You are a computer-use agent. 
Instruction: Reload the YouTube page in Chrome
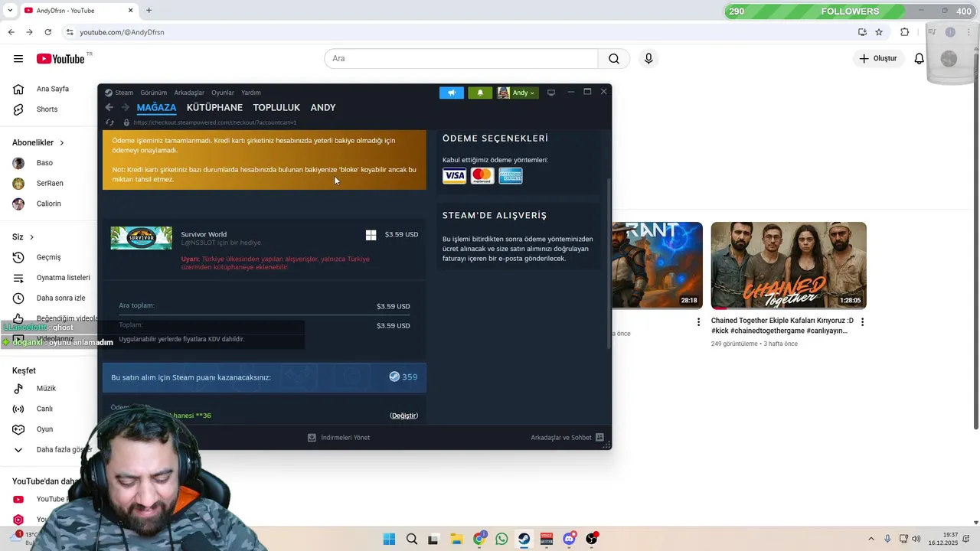[x=47, y=32]
